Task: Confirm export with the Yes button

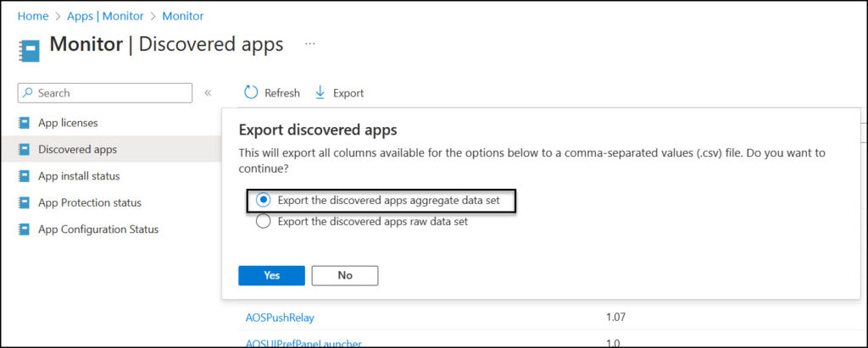Action: tap(272, 275)
